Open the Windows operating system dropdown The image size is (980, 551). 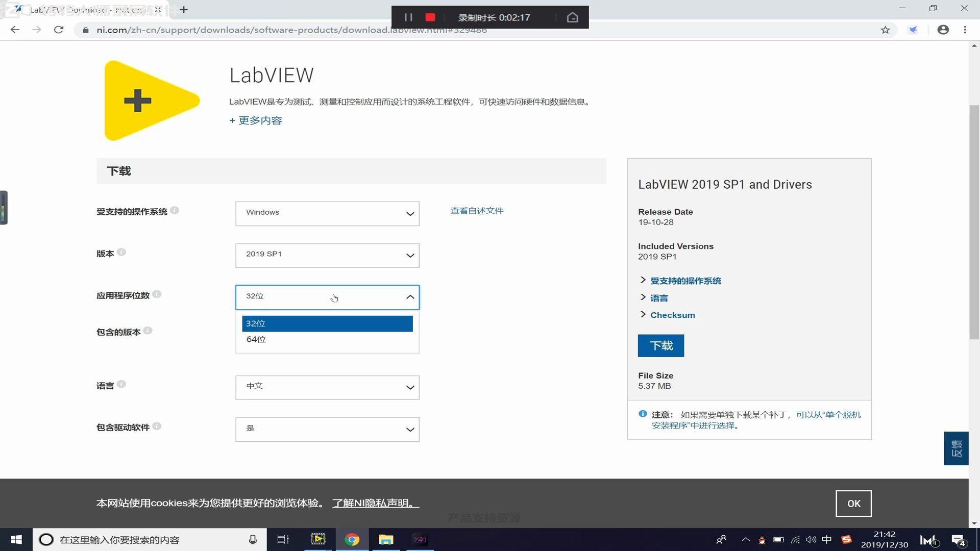327,213
